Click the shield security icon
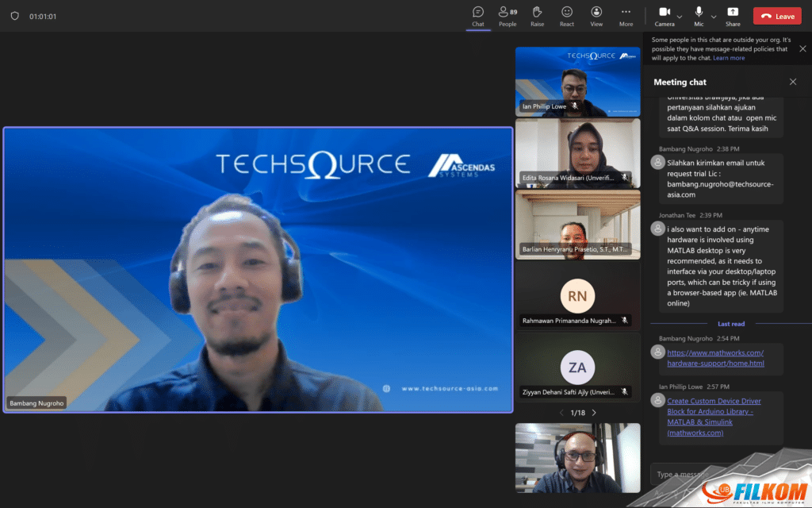Viewport: 812px width, 508px height. [14, 16]
